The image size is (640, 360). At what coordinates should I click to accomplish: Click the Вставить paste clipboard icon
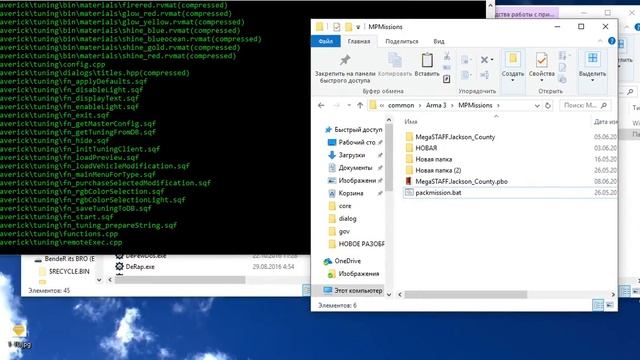[427, 60]
